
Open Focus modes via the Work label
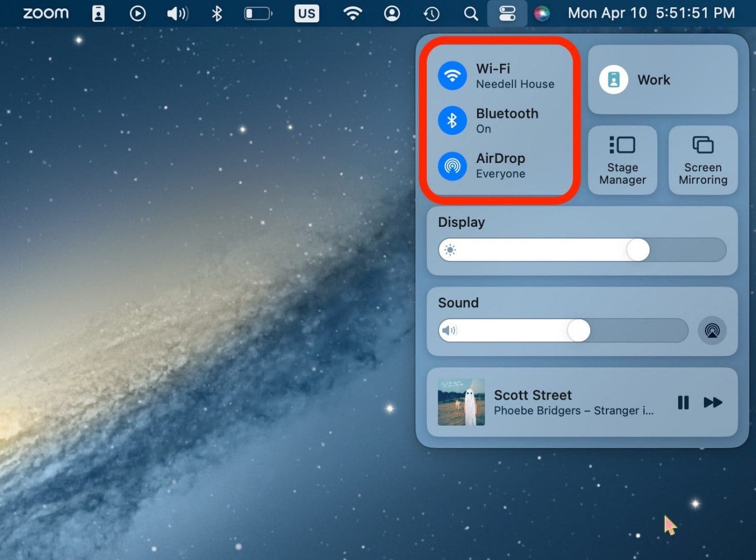[654, 80]
